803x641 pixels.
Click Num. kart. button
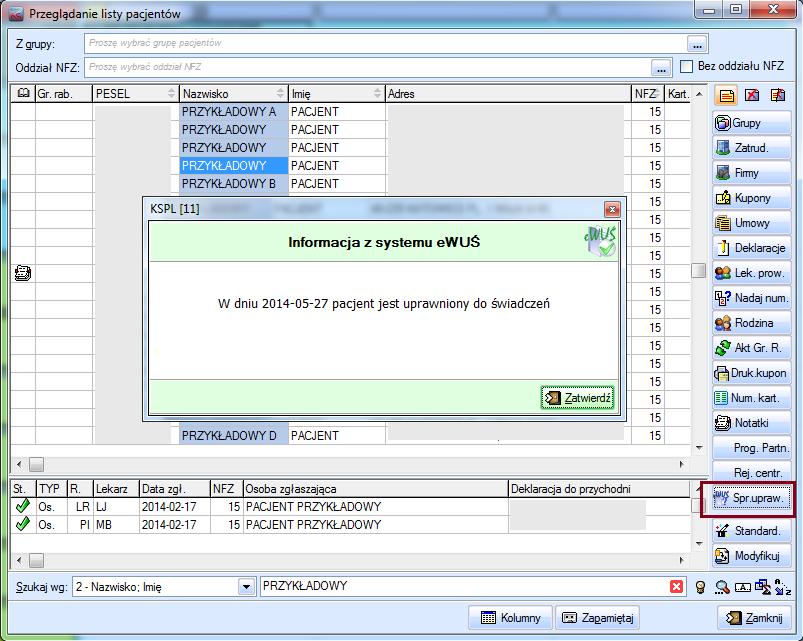click(x=751, y=398)
